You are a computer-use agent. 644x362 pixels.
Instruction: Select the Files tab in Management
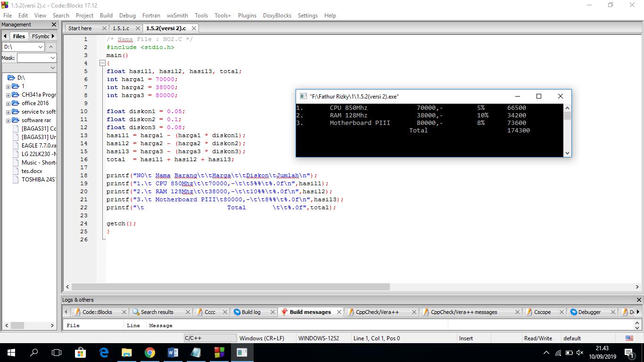pos(19,36)
